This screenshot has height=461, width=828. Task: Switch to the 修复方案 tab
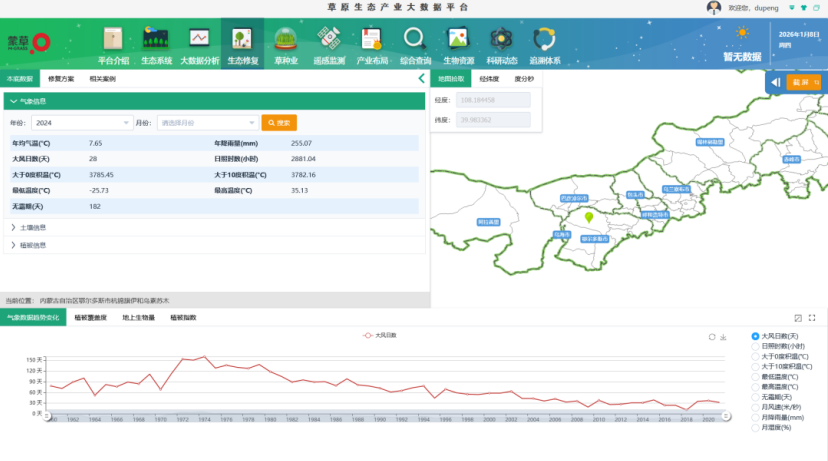click(x=61, y=78)
